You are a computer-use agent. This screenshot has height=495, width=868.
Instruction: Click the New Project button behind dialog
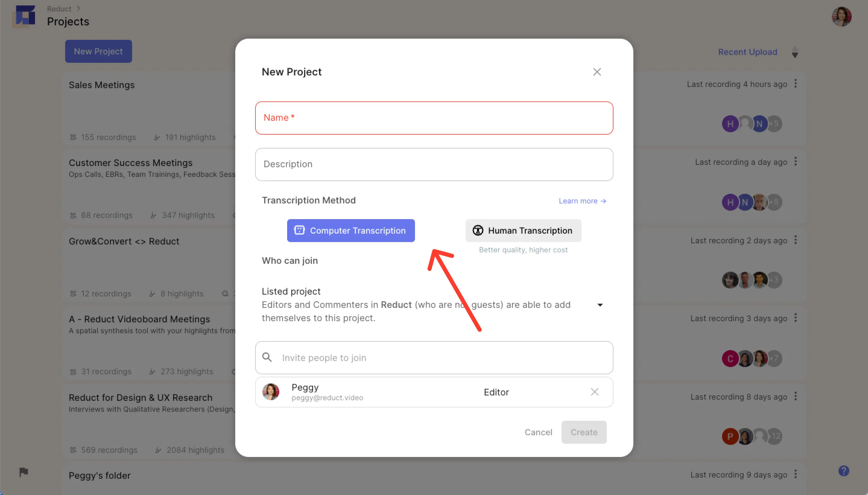click(x=98, y=51)
